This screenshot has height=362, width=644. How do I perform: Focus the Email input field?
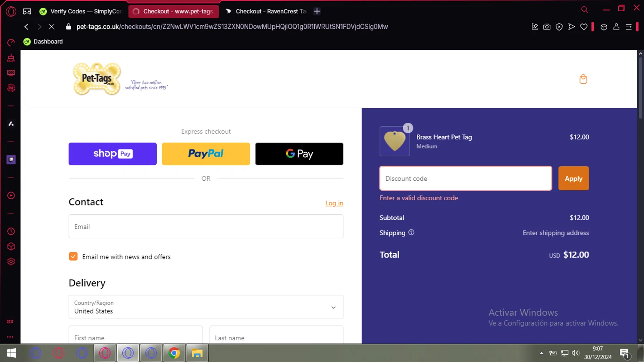(206, 226)
